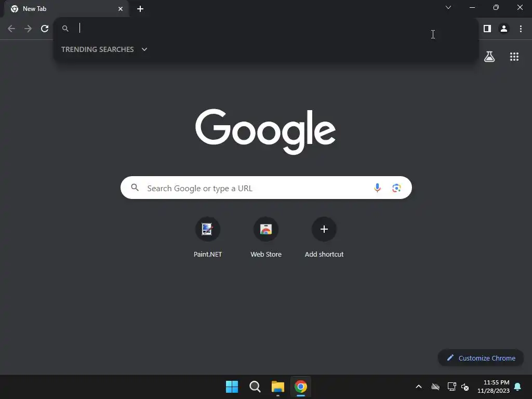Click the magnifier inside Google search box
The width and height of the screenshot is (532, 399).
point(135,187)
